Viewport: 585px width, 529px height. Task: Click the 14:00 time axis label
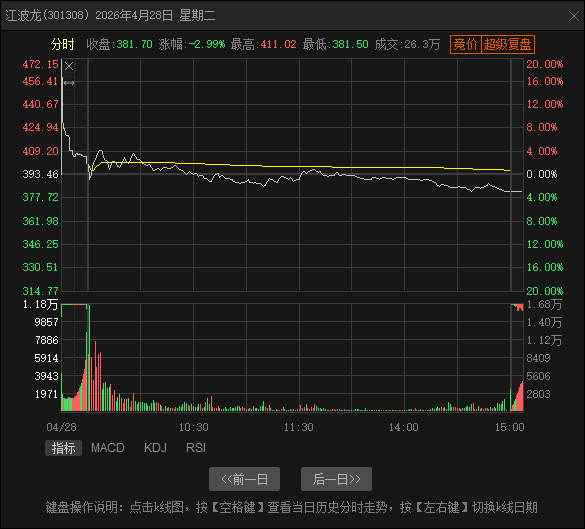pyautogui.click(x=404, y=427)
